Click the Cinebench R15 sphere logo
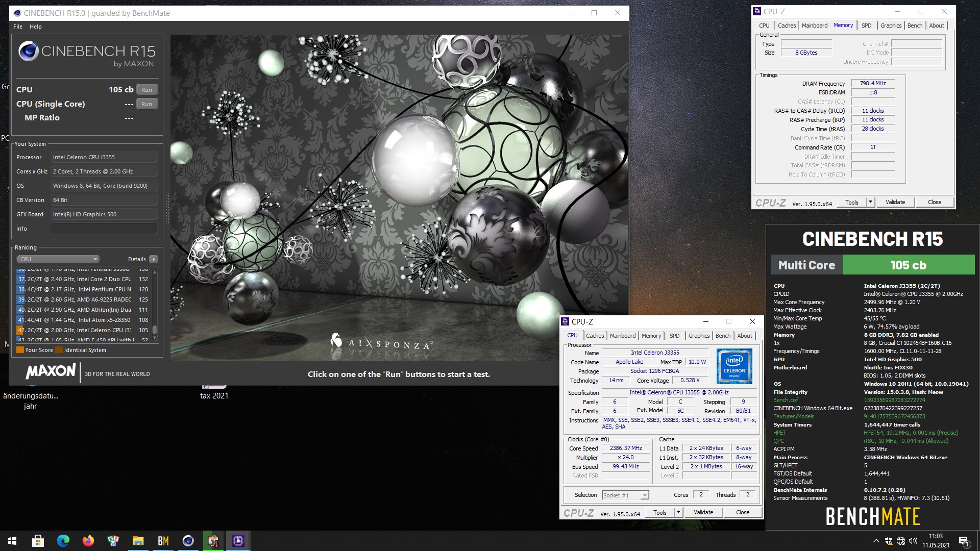The width and height of the screenshot is (980, 551). pos(29,52)
